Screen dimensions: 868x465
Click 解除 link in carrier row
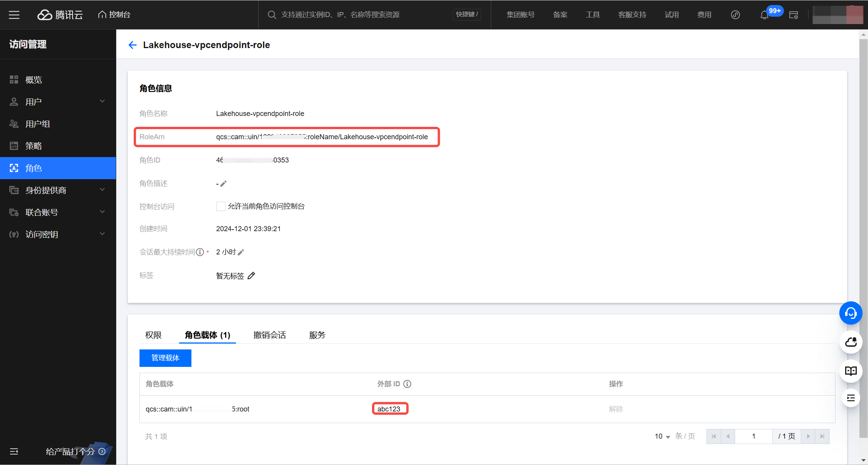click(616, 409)
